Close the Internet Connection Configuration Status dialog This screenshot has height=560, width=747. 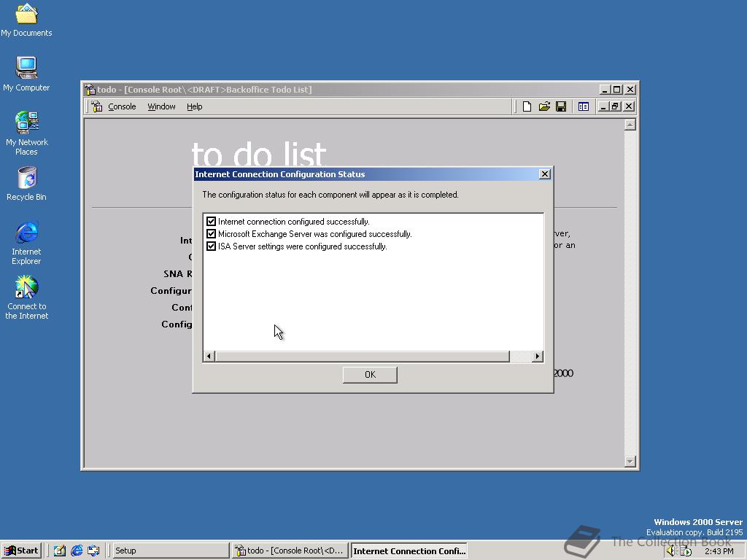[x=544, y=174]
